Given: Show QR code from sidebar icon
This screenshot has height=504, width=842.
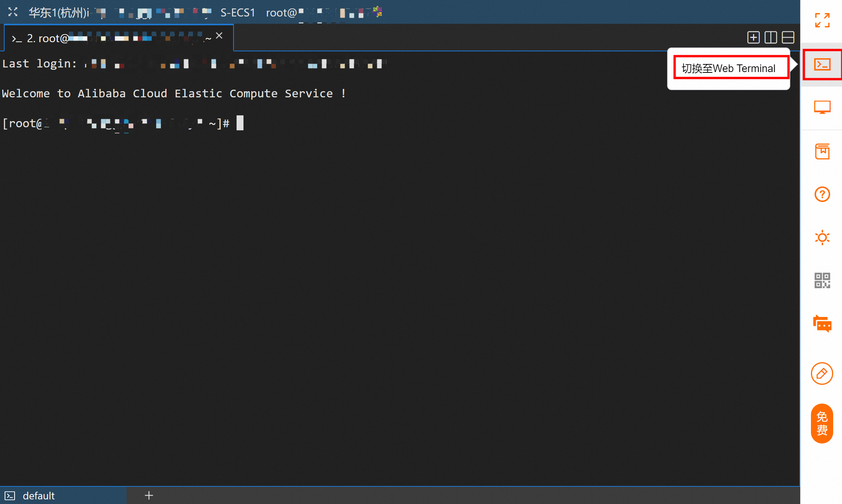Looking at the screenshot, I should [822, 281].
